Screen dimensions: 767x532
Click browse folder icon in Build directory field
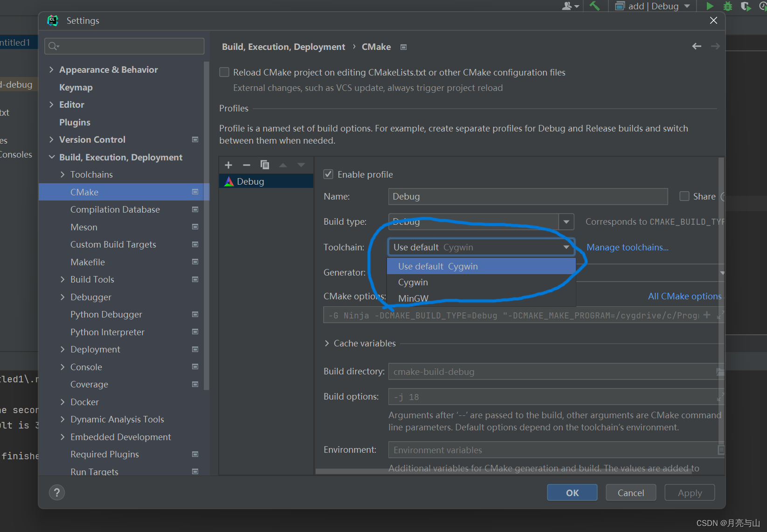pyautogui.click(x=720, y=372)
